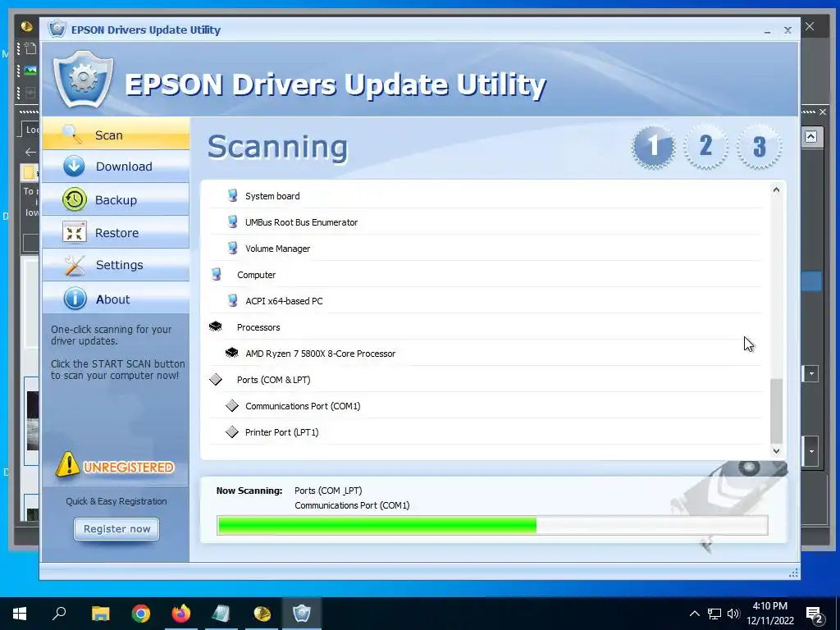Select the System board row
The height and width of the screenshot is (630, 840).
coord(485,195)
